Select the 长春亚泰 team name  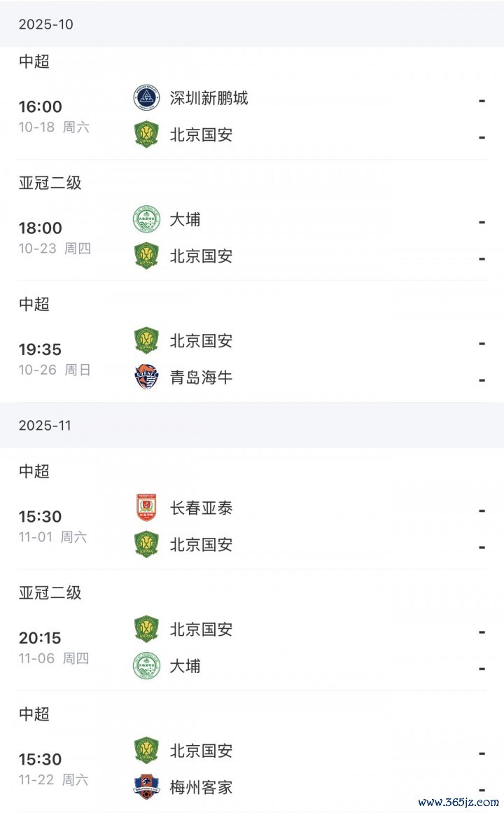click(201, 508)
